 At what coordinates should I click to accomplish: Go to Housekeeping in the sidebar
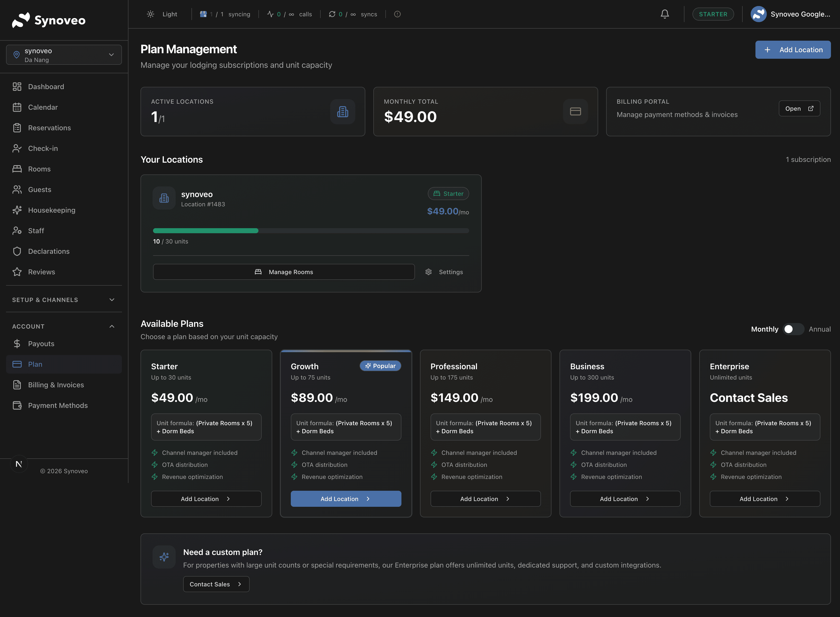[x=51, y=210]
